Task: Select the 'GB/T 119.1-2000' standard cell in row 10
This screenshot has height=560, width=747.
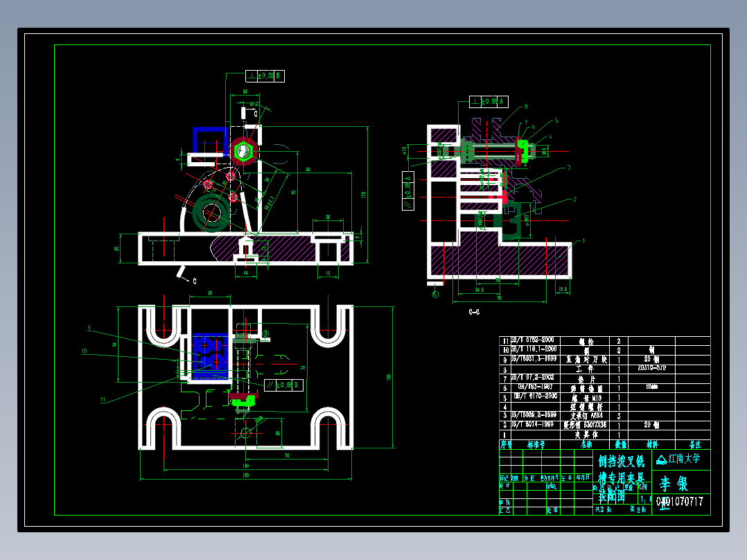Action: pyautogui.click(x=534, y=349)
